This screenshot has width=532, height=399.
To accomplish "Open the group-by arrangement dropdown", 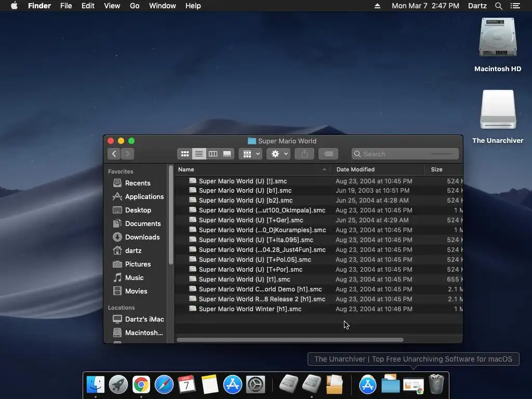I will (x=250, y=154).
